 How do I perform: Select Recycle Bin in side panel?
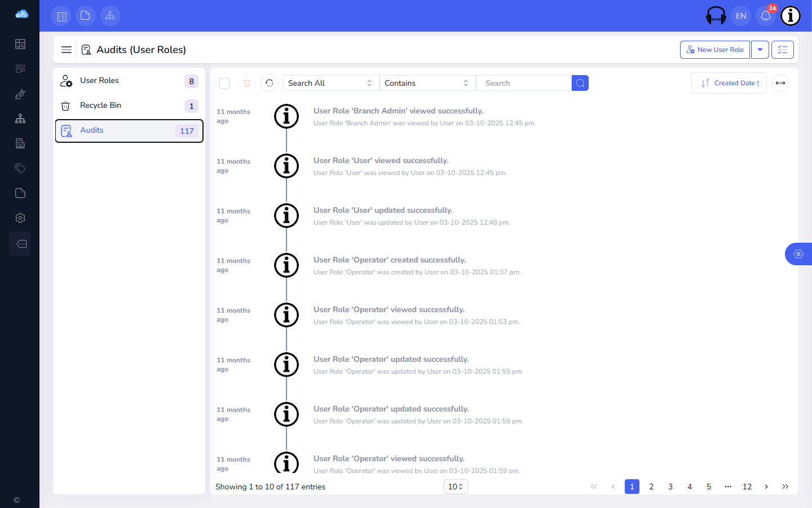tap(129, 106)
